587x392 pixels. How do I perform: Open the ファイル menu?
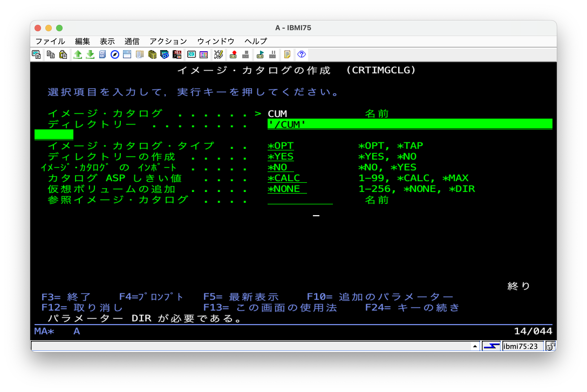(x=50, y=41)
